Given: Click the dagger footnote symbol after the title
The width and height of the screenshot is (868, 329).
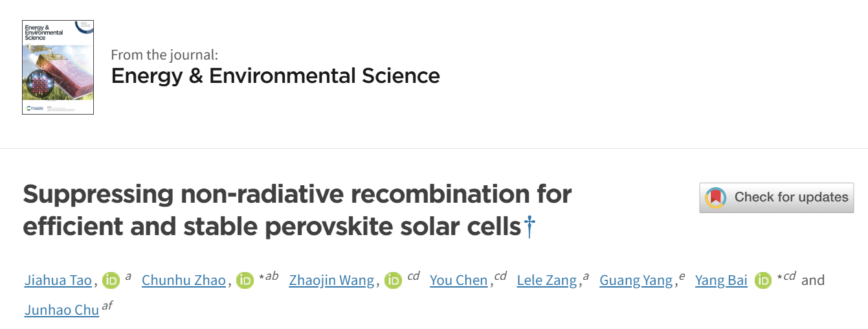Looking at the screenshot, I should [529, 227].
